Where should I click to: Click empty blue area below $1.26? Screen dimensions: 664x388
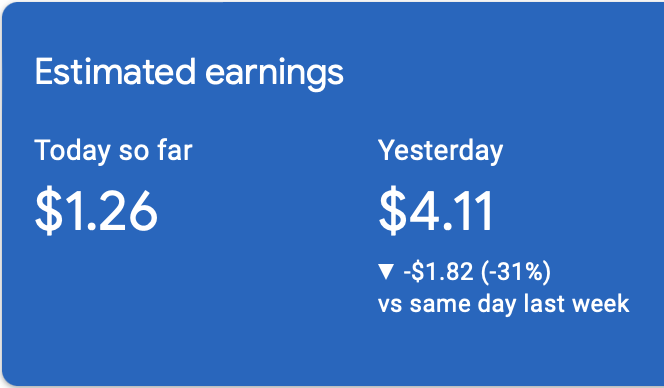pos(96,305)
